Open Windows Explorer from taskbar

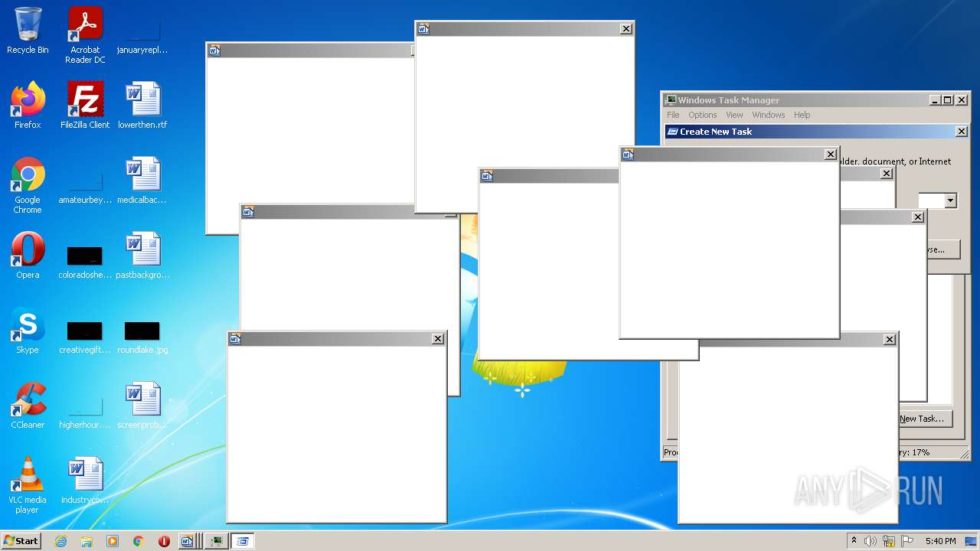point(87,541)
